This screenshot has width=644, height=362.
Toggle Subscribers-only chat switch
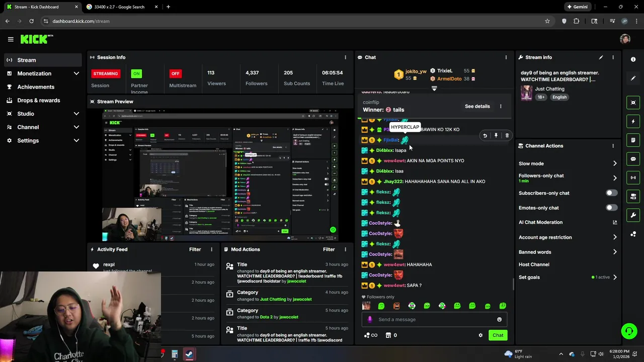point(611,193)
